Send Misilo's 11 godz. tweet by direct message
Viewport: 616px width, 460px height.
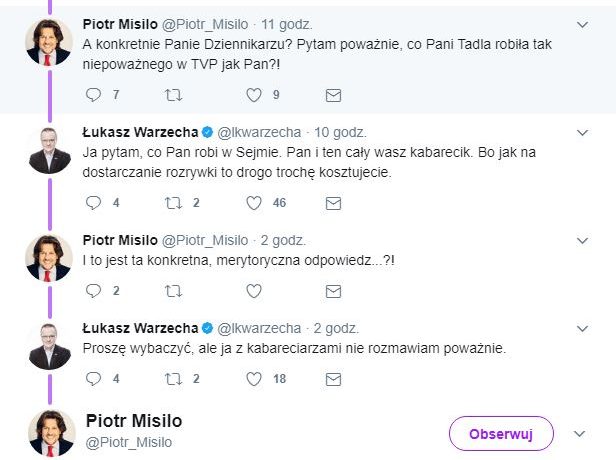(x=334, y=95)
